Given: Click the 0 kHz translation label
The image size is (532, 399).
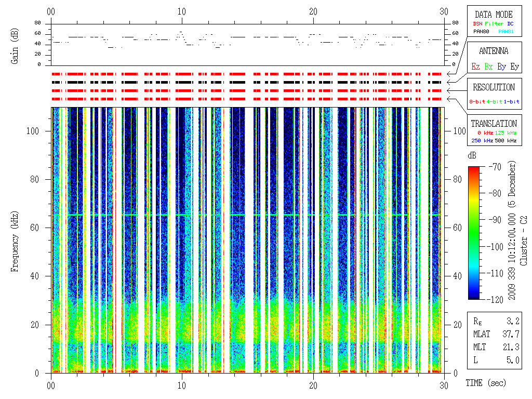Looking at the screenshot, I should tap(484, 133).
